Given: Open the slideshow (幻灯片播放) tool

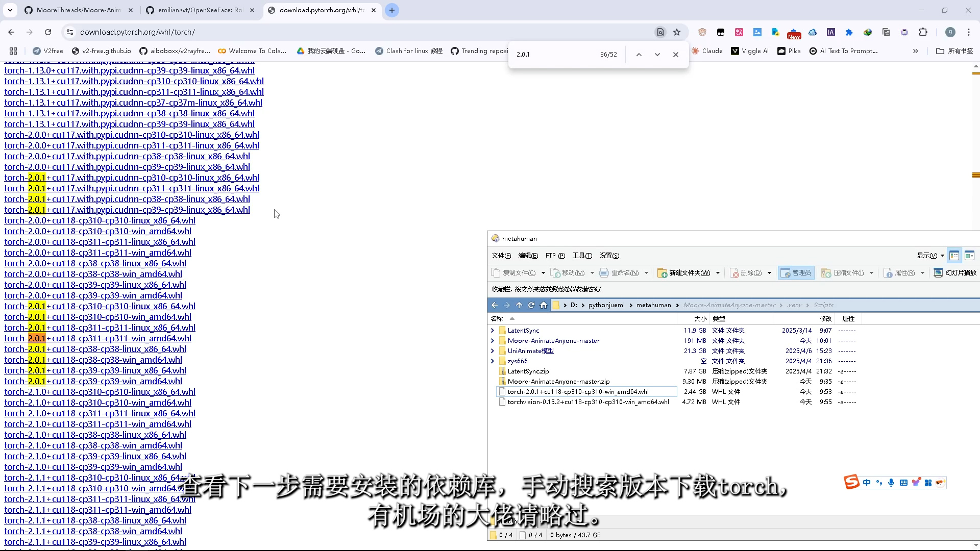Looking at the screenshot, I should pos(955,273).
